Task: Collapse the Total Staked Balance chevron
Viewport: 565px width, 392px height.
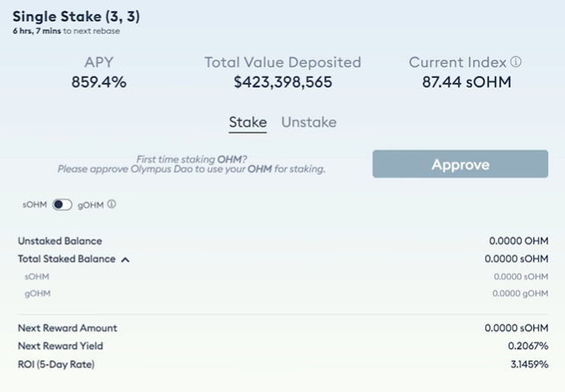Action: (125, 260)
